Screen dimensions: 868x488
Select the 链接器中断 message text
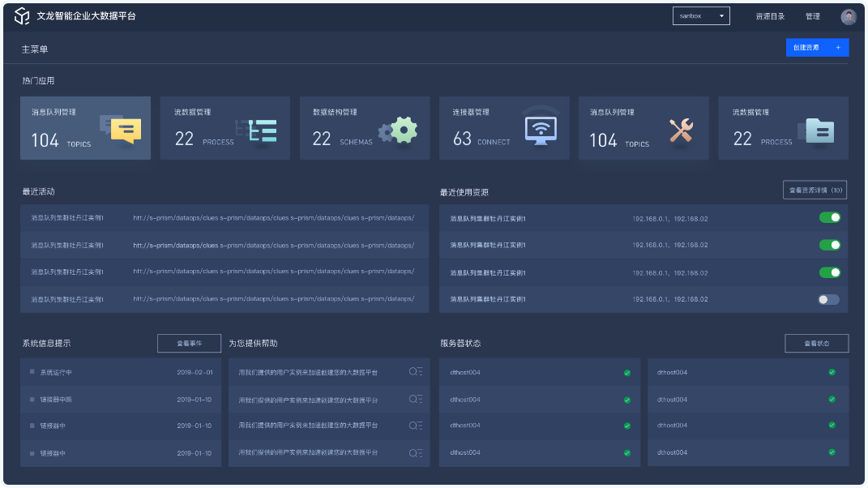(56, 400)
